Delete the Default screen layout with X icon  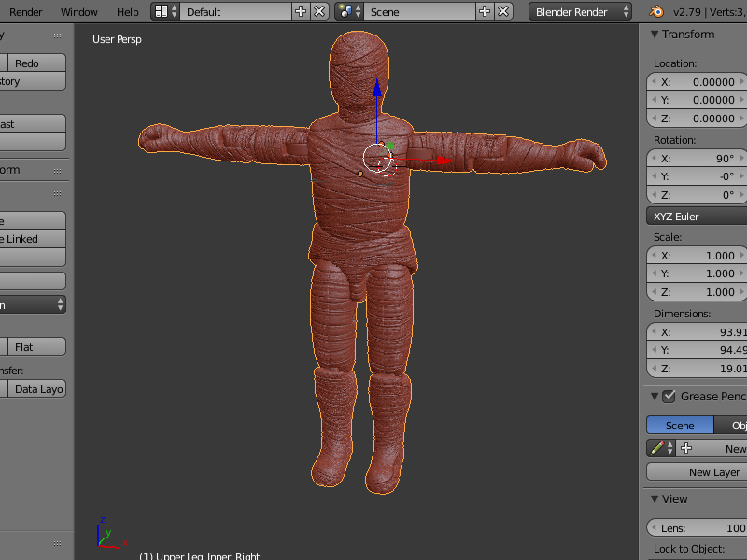coord(319,12)
